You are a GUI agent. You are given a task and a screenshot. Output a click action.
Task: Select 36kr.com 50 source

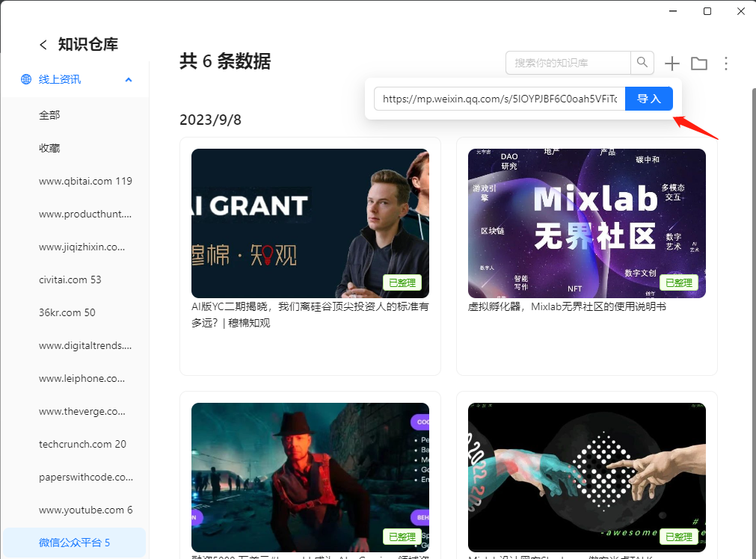point(67,312)
